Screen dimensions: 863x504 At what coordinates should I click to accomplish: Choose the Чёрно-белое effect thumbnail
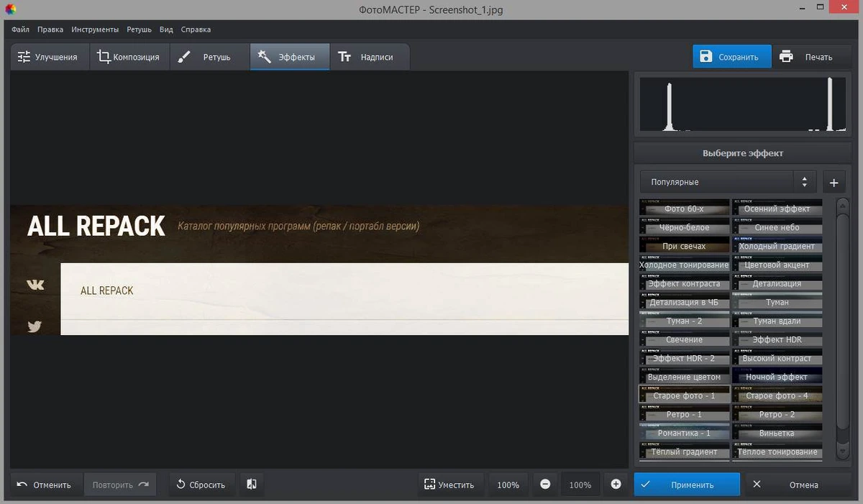click(685, 226)
